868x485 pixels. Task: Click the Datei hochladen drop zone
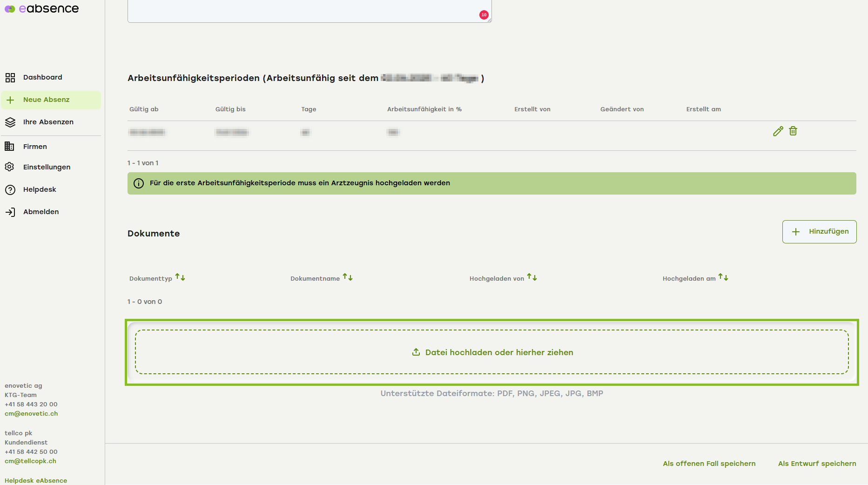[x=492, y=352]
